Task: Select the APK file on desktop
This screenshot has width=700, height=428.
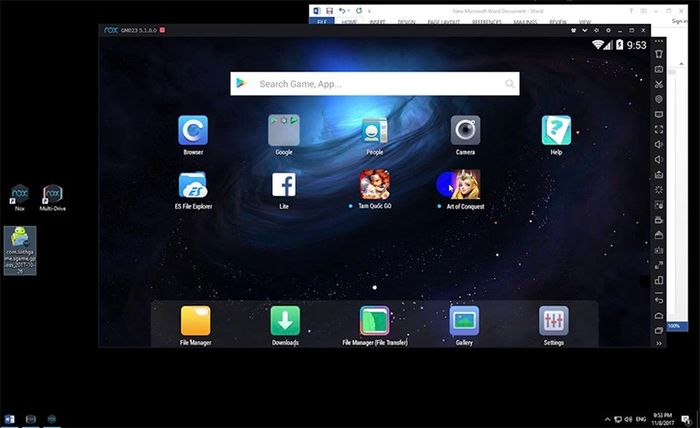Action: [20, 250]
